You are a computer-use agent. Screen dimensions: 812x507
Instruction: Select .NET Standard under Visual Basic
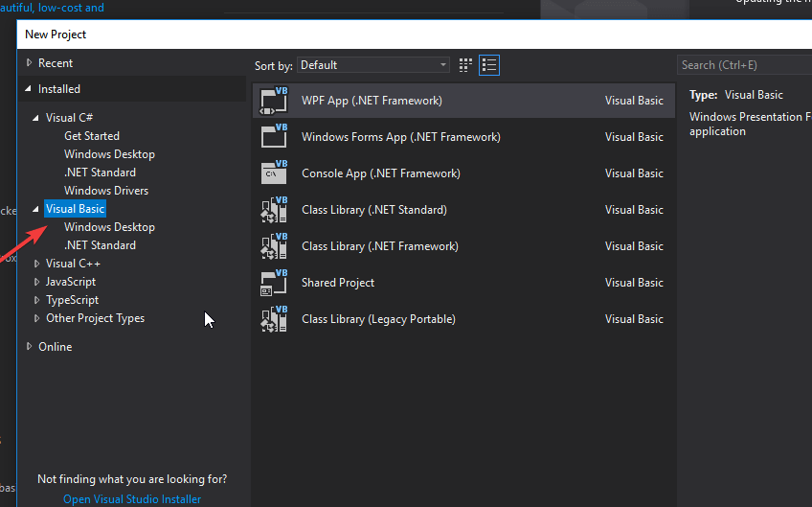100,245
